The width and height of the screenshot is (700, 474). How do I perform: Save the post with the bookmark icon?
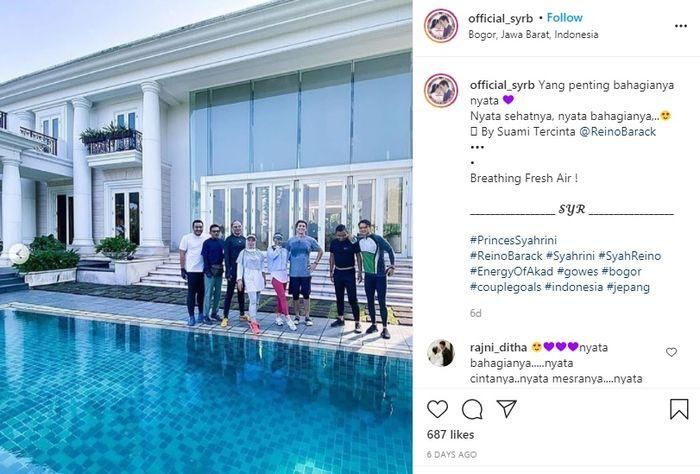coord(679,409)
